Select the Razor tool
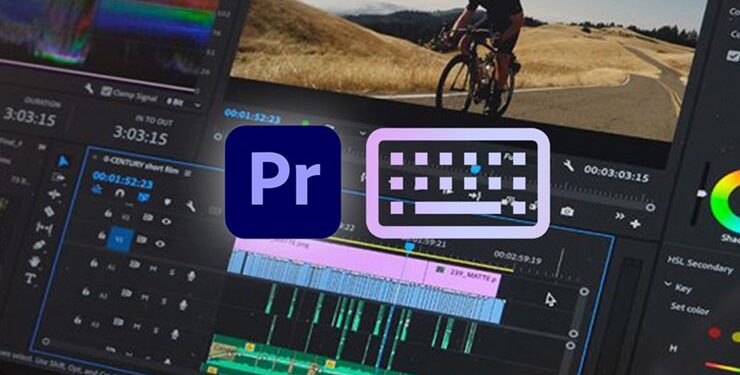740x375 pixels. [x=49, y=211]
